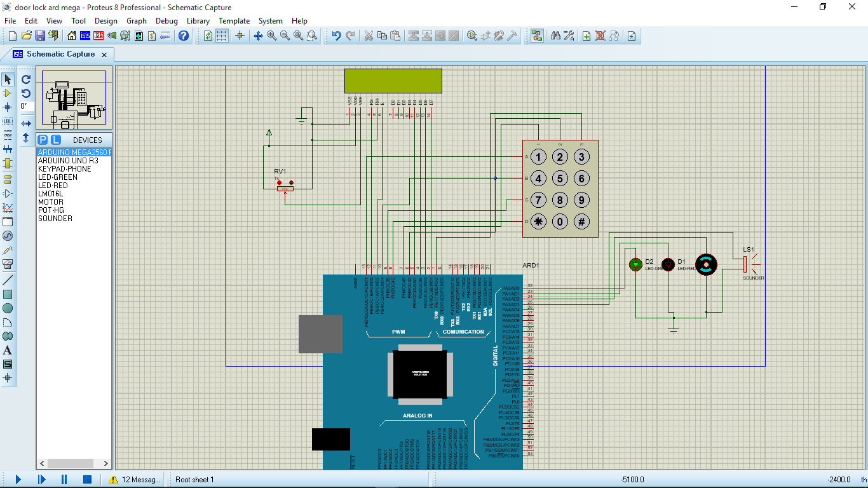Click the Save Project floppy icon
Viewport: 868px width, 488px height.
39,36
